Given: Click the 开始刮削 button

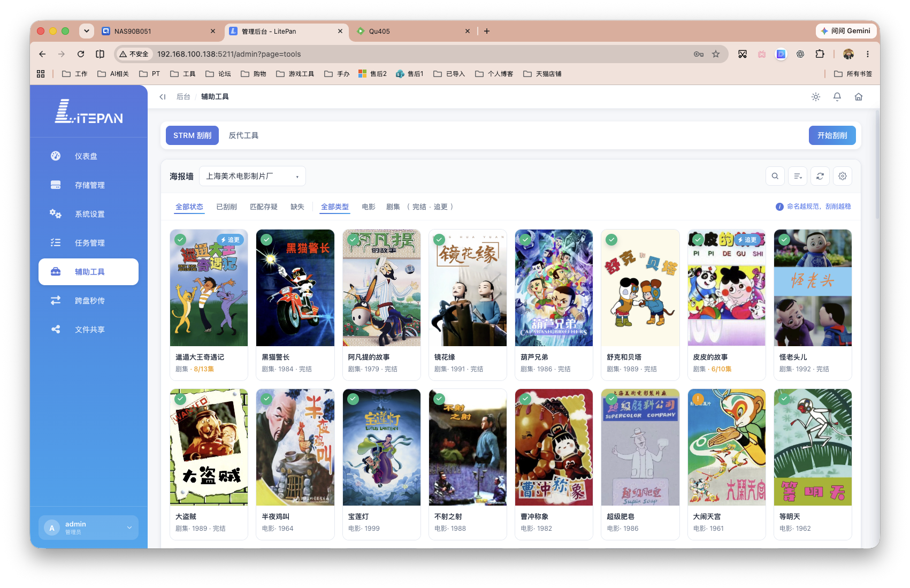Looking at the screenshot, I should coord(832,135).
